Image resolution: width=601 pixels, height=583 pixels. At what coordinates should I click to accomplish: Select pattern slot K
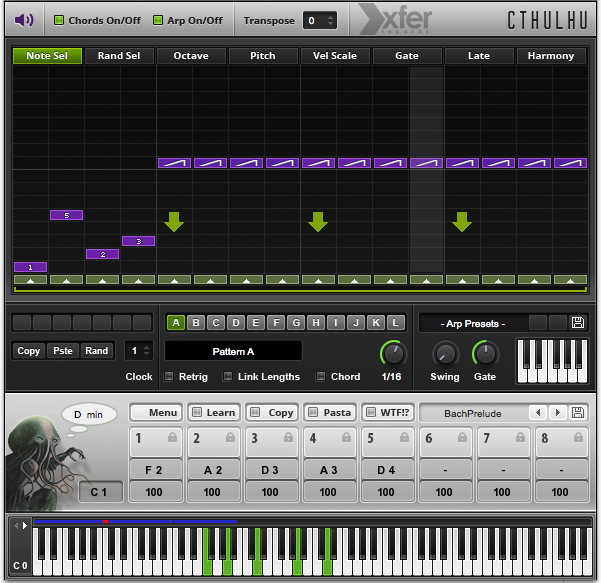tap(376, 323)
